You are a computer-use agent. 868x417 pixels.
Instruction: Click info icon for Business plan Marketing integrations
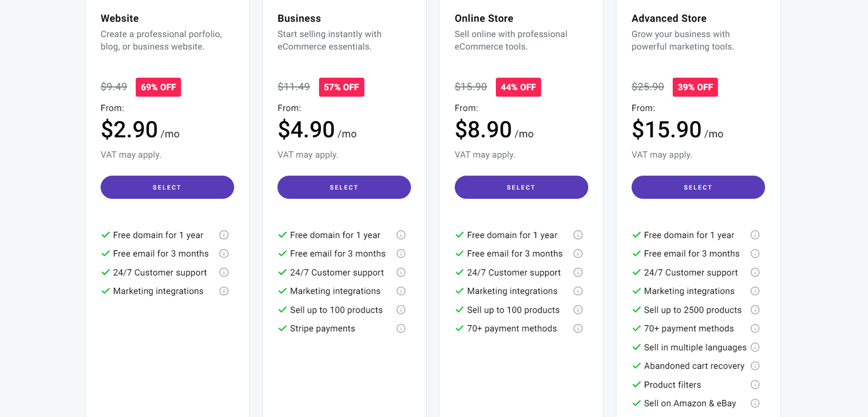(x=401, y=291)
